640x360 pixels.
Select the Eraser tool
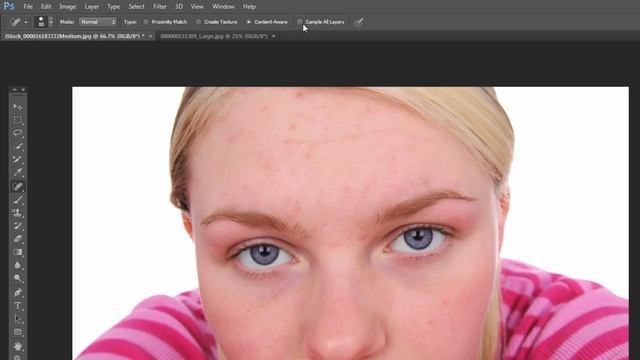tap(18, 239)
